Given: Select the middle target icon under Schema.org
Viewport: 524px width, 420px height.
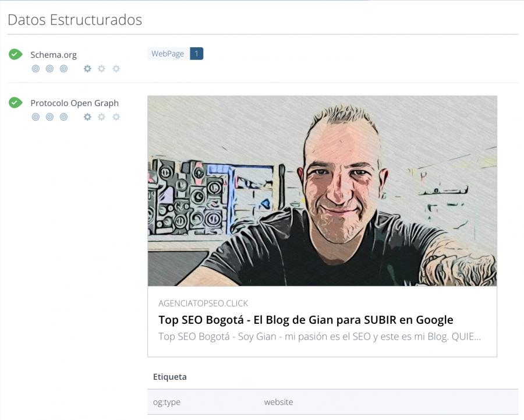Looking at the screenshot, I should (x=49, y=69).
